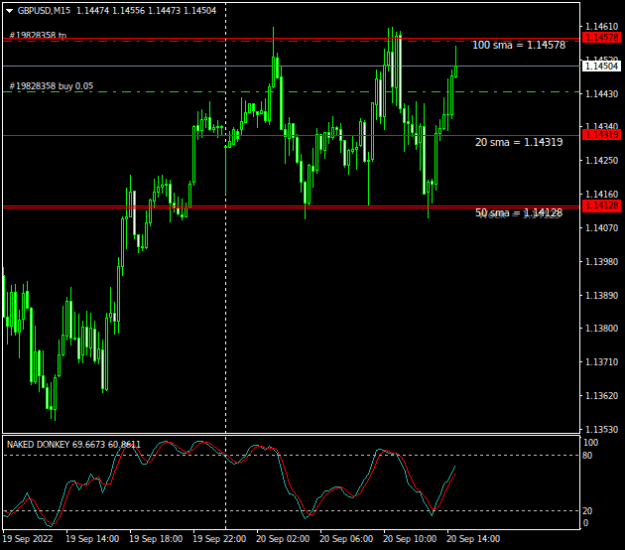Select the '#19828358 buy 0.05' order label
Screen dimensions: 625x550
point(51,86)
